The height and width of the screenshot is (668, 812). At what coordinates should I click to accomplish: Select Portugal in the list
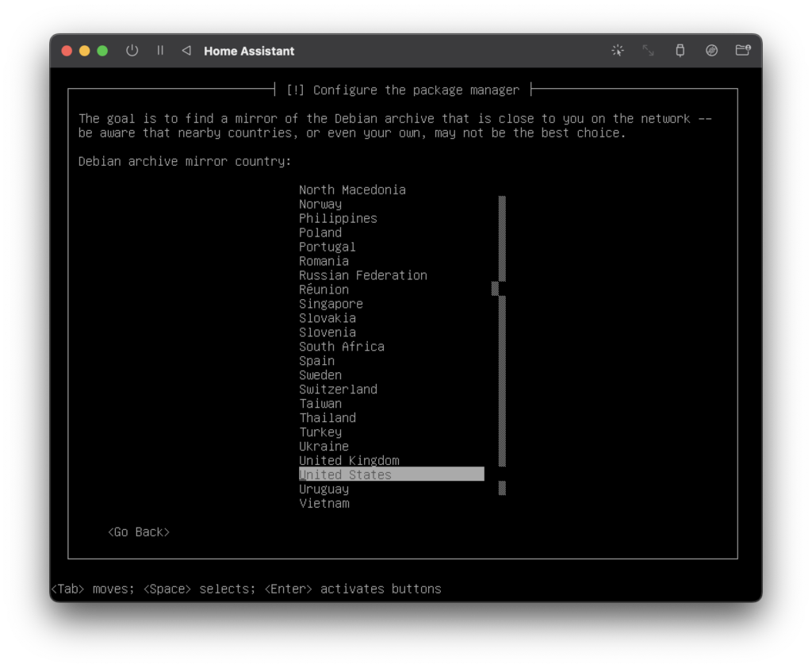pos(327,248)
